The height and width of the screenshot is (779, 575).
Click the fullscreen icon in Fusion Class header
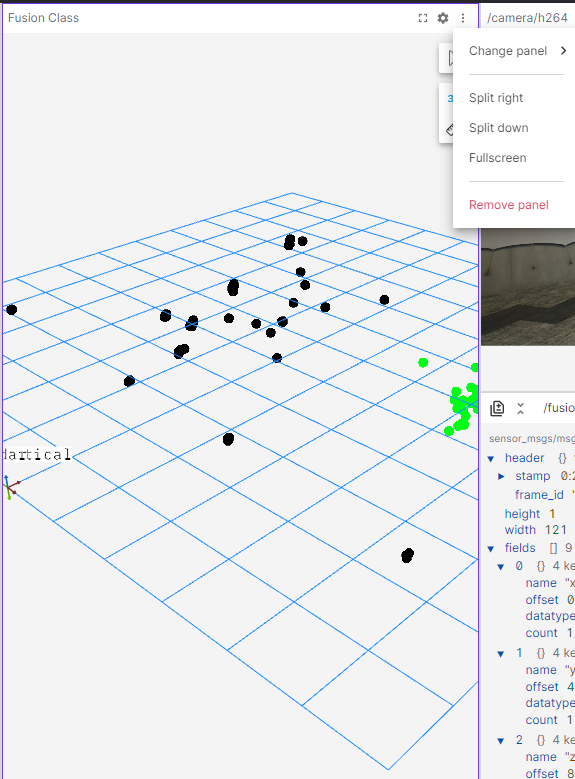(x=423, y=18)
